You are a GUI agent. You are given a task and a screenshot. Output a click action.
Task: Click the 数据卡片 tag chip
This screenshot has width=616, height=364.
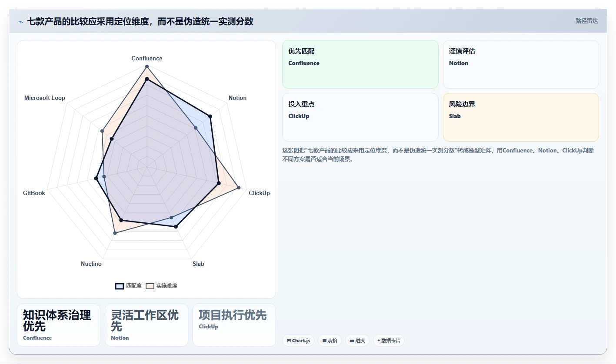point(389,341)
